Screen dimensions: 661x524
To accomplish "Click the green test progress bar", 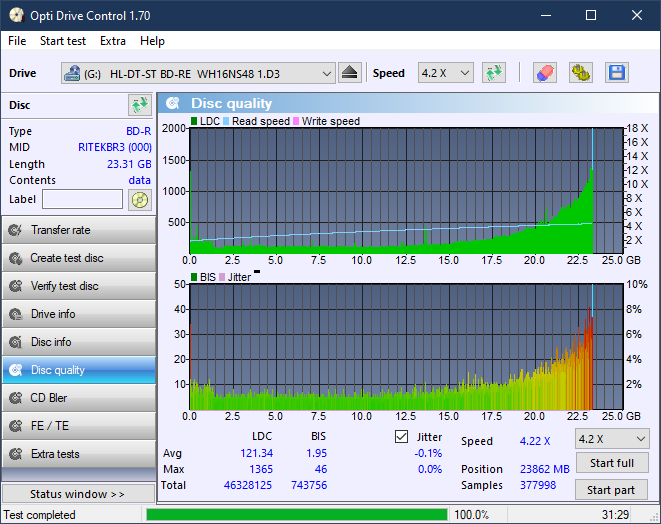I will coord(296,515).
